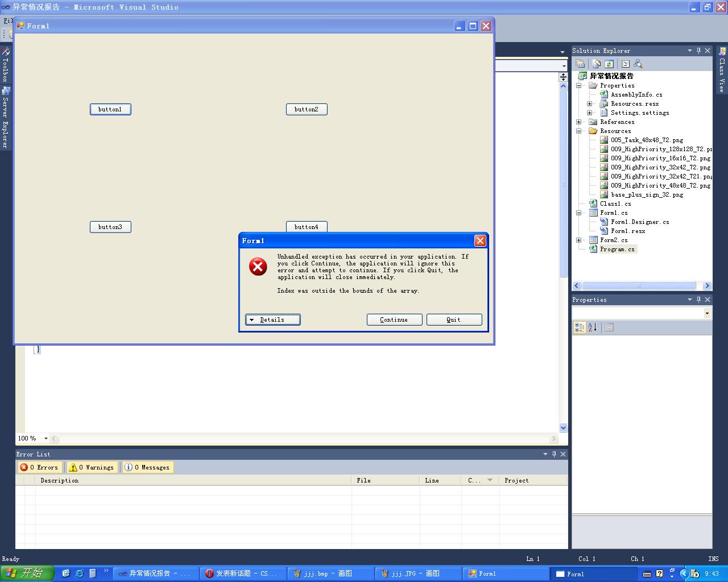728x582 pixels.
Task: Select Form1.Designer.cs file
Action: click(640, 222)
